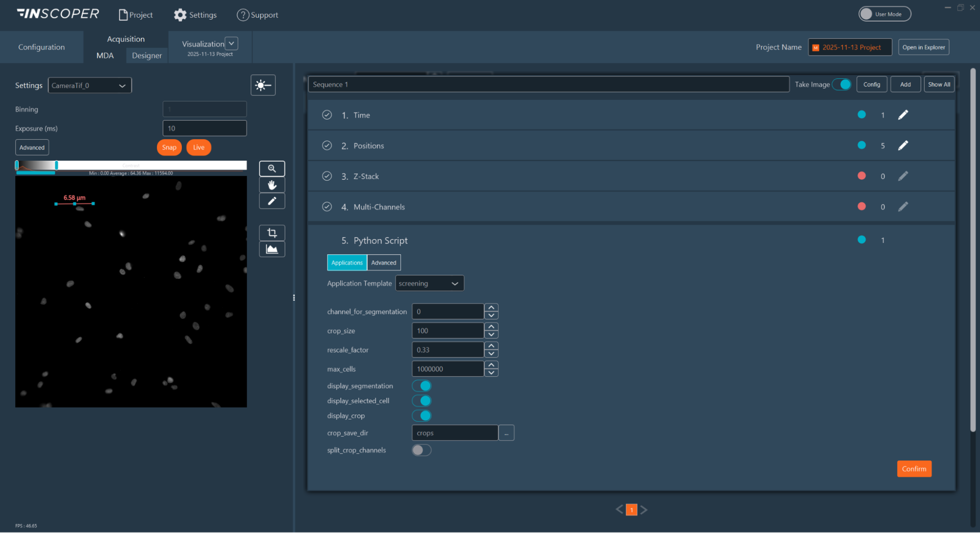This screenshot has height=533, width=980.
Task: Edit the Positions dimension with pencil icon
Action: coord(903,145)
